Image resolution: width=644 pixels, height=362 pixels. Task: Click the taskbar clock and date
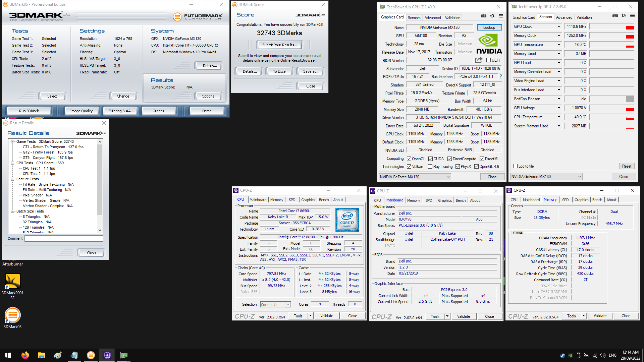pyautogui.click(x=630, y=355)
